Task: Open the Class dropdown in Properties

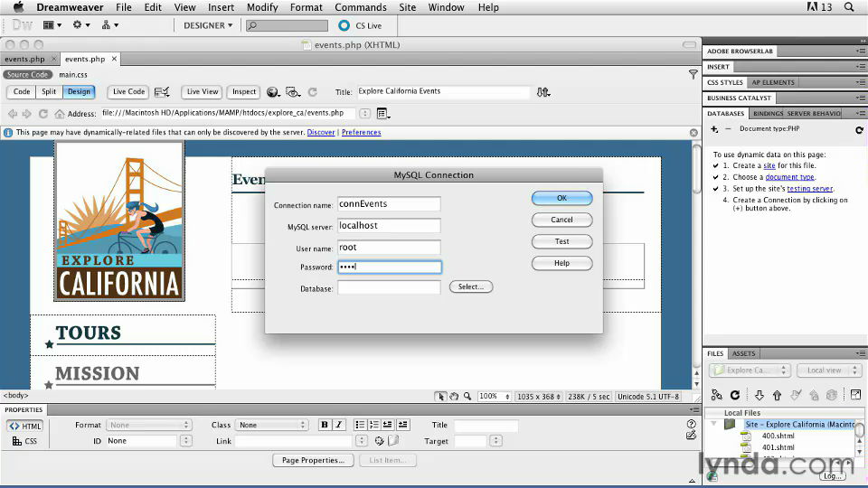Action: click(x=271, y=425)
